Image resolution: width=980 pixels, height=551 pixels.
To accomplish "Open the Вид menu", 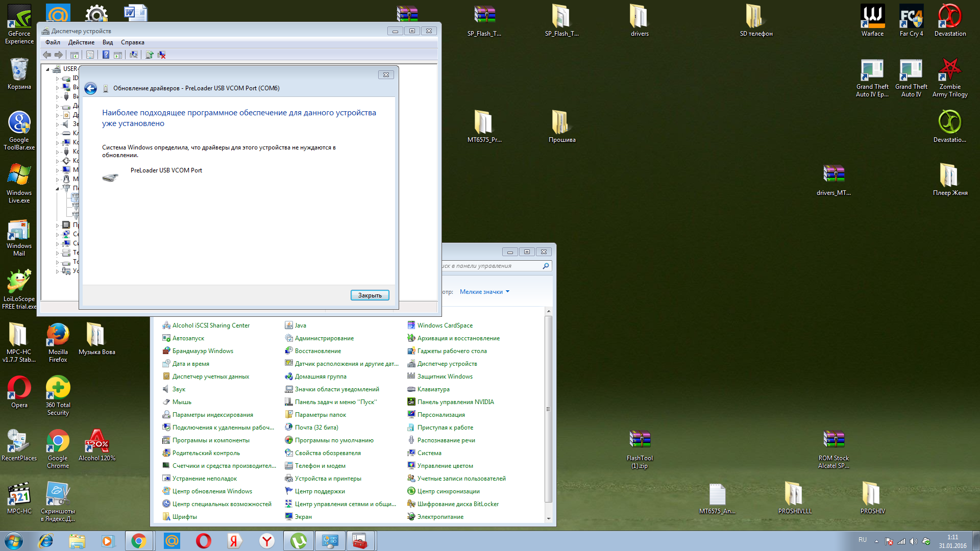I will tap(107, 42).
